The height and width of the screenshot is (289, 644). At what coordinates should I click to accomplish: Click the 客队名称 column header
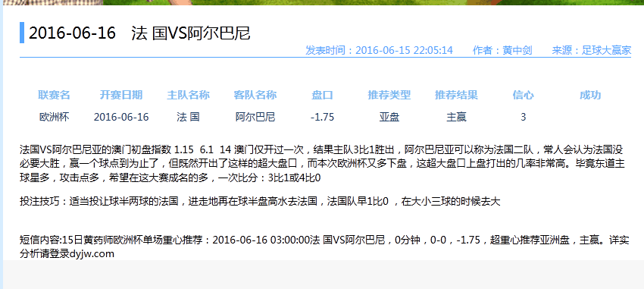pos(255,96)
